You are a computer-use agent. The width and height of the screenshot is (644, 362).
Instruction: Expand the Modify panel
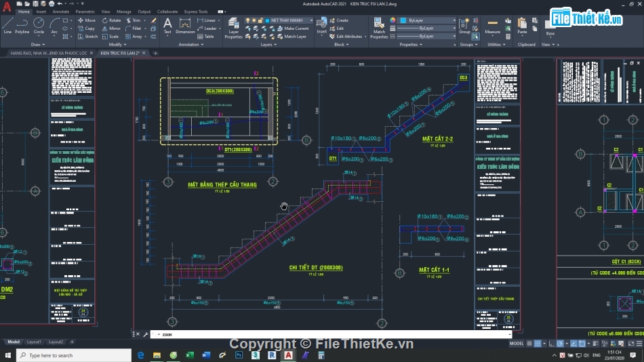[117, 44]
